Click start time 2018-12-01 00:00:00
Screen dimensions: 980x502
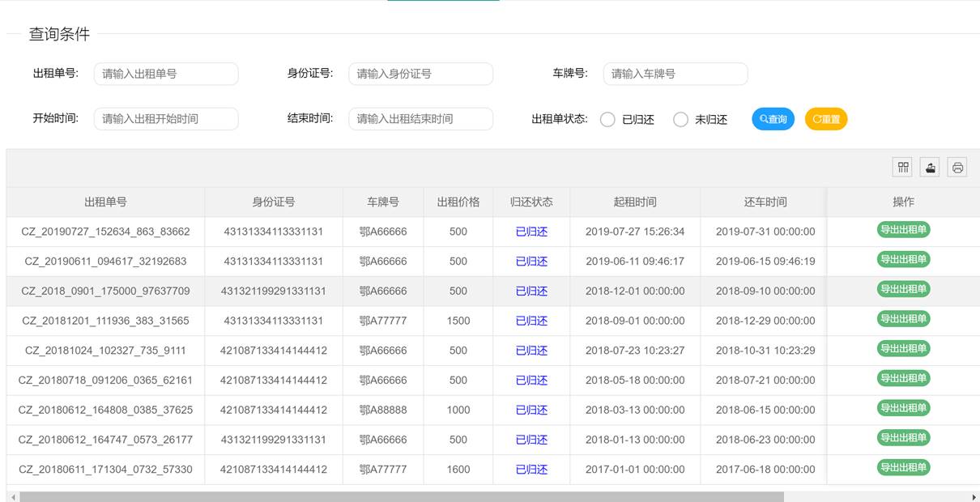tap(635, 291)
